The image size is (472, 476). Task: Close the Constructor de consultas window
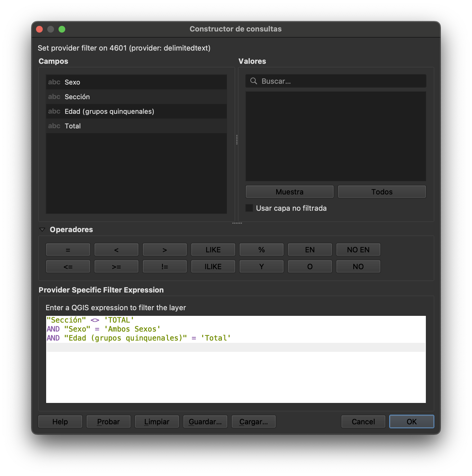tap(39, 29)
